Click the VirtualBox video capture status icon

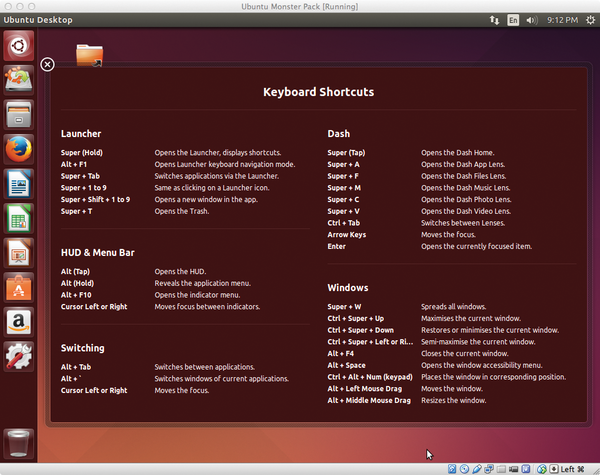pos(514,469)
